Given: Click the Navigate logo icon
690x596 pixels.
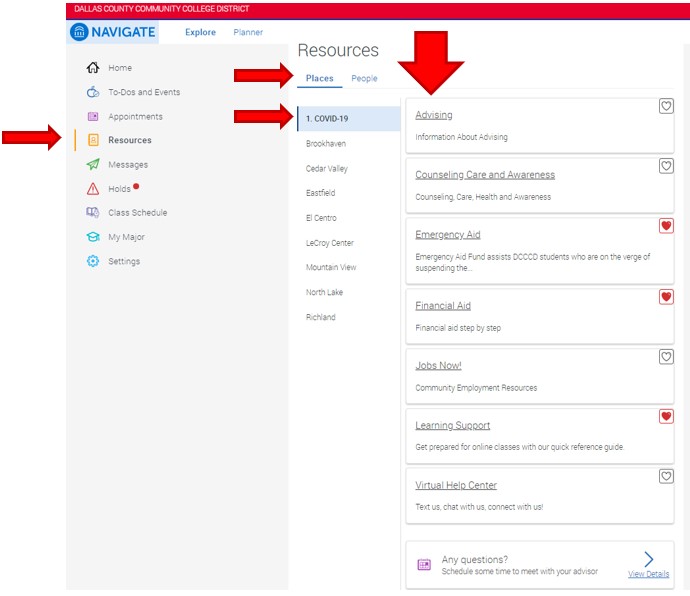Looking at the screenshot, I should coord(79,32).
